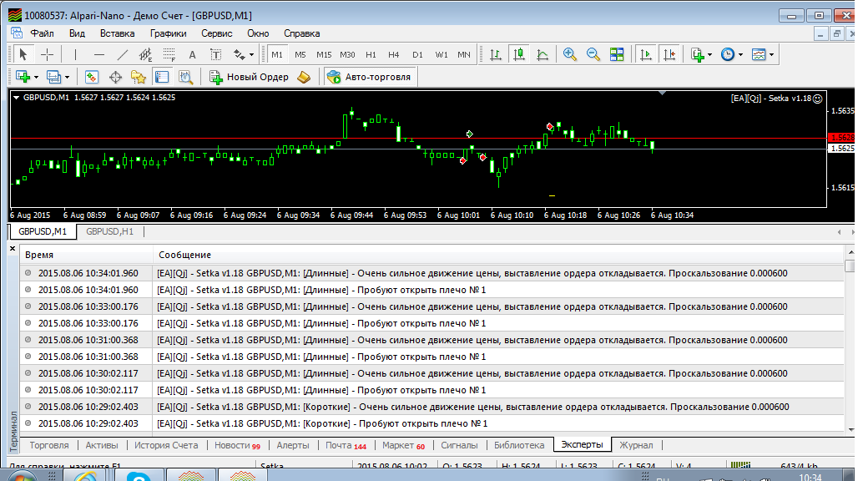
Task: Tile chart windows with the grid icon
Action: [617, 54]
